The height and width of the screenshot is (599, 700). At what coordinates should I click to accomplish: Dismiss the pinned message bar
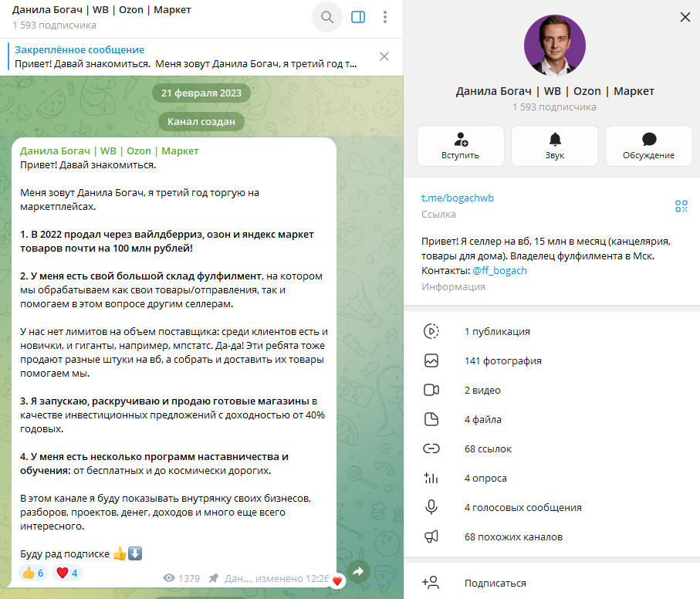tap(384, 56)
